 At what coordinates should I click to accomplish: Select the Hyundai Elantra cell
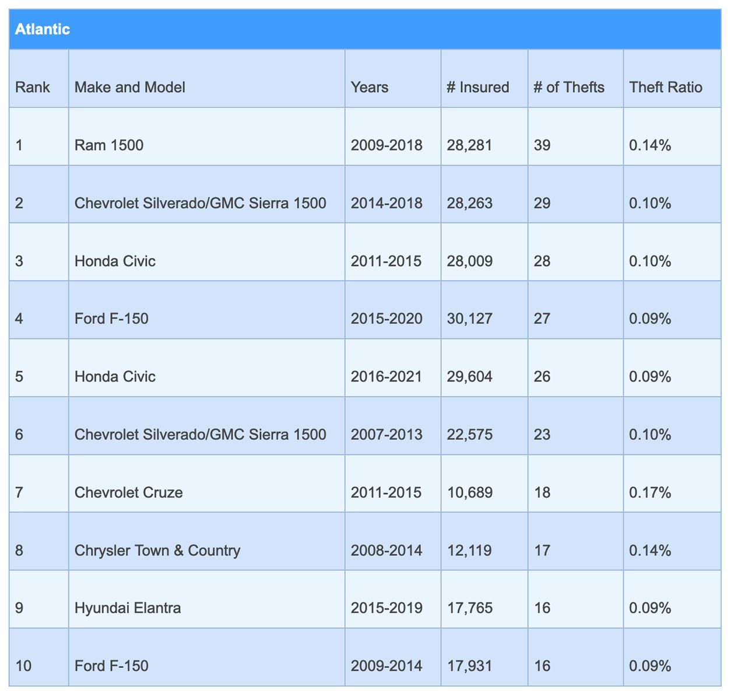click(128, 608)
